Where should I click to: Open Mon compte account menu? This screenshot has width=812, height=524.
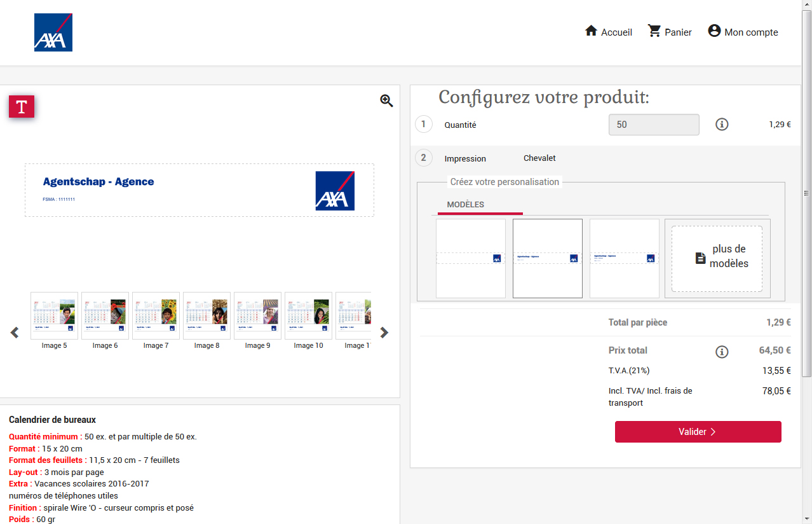743,32
